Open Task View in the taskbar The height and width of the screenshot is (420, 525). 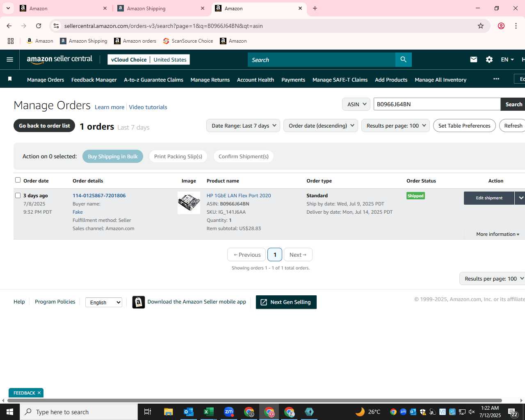click(148, 412)
